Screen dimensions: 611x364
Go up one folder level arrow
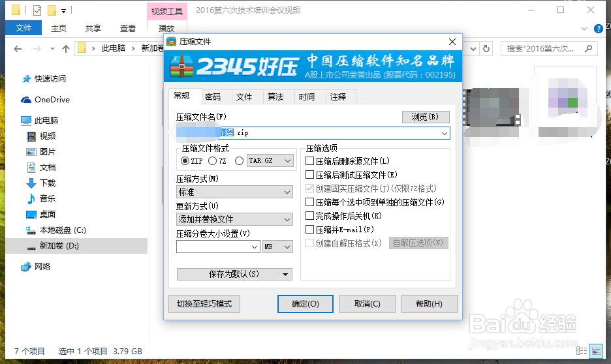pyautogui.click(x=66, y=49)
